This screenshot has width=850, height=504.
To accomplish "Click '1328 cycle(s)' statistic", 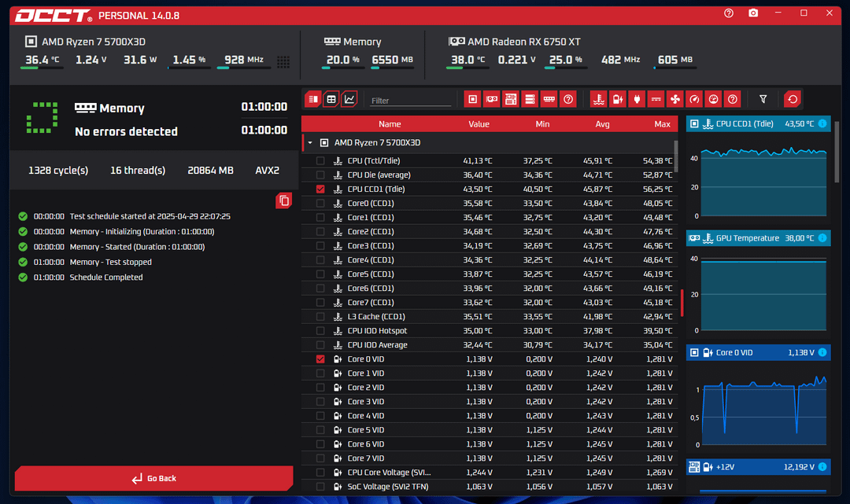I will 58,171.
